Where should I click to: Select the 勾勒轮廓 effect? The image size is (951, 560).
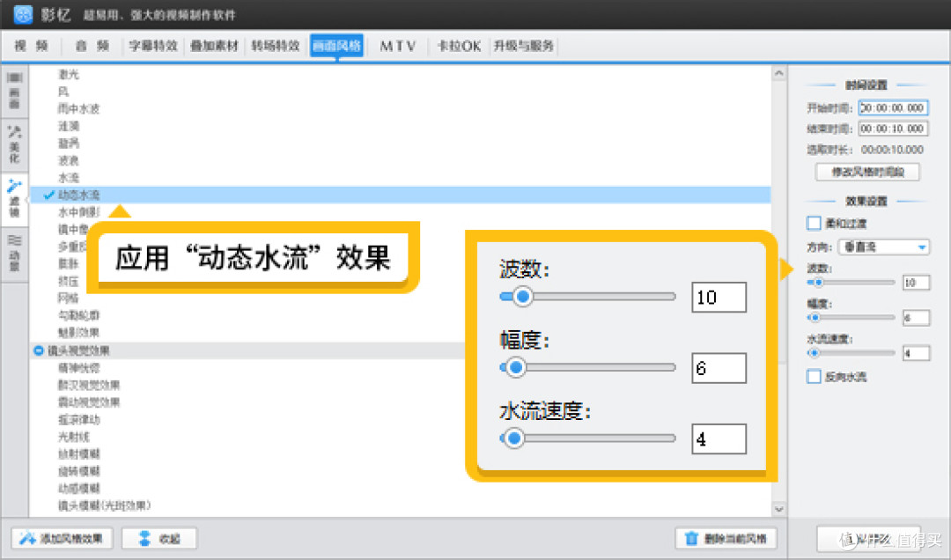coord(79,315)
